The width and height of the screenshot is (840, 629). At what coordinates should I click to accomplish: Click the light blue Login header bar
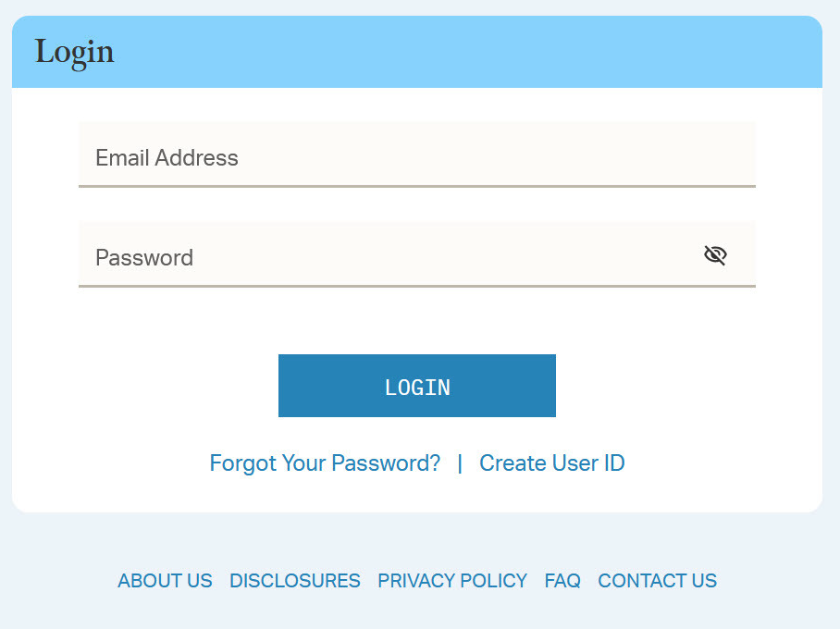463,53
